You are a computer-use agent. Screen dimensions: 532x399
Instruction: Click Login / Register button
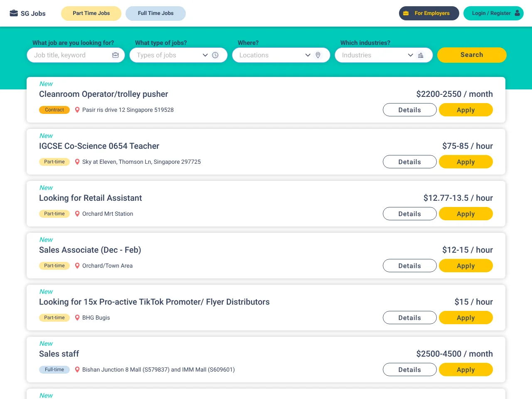click(493, 13)
